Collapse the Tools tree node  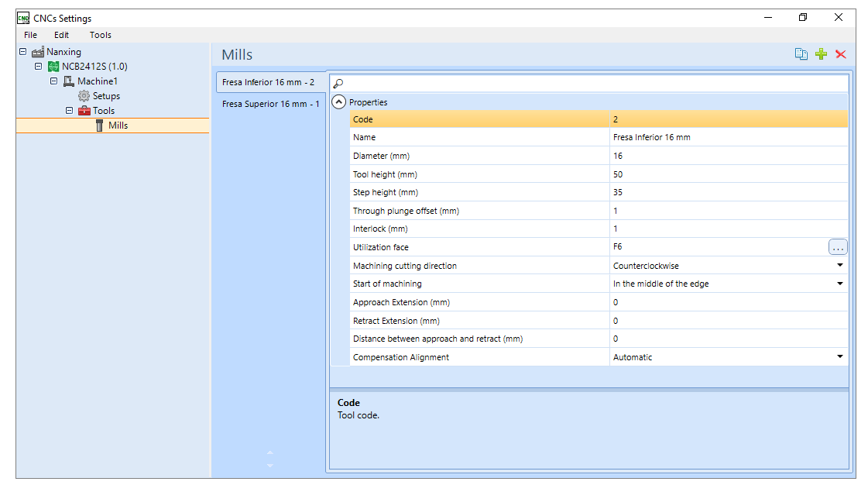tap(69, 110)
